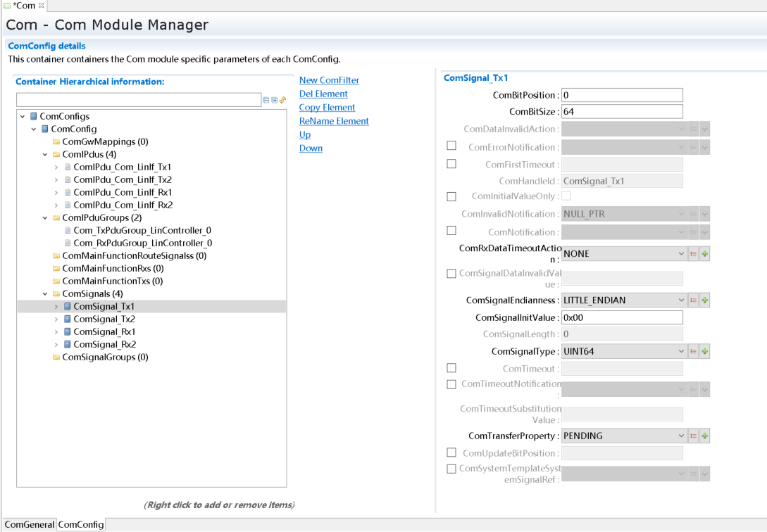Click list icon beside ComRxDataTimeoutAction
The width and height of the screenshot is (767, 532).
[693, 254]
